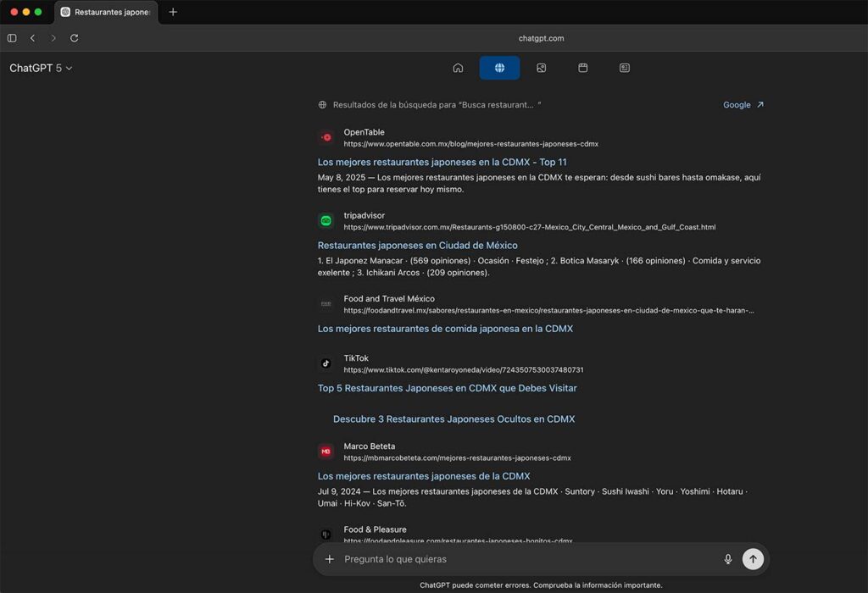Open Descubre 3 Restaurantes Japoneses Ocultos link
The width and height of the screenshot is (868, 593).
[x=453, y=419]
